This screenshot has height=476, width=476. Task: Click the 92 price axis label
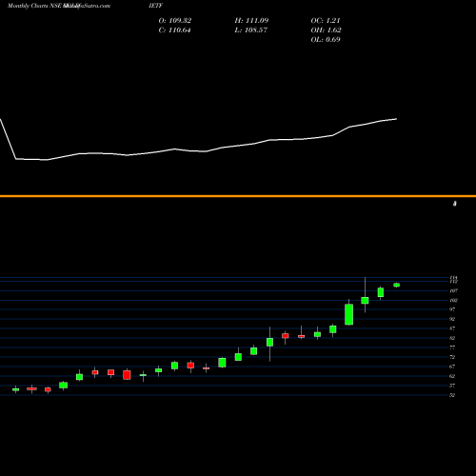452,319
